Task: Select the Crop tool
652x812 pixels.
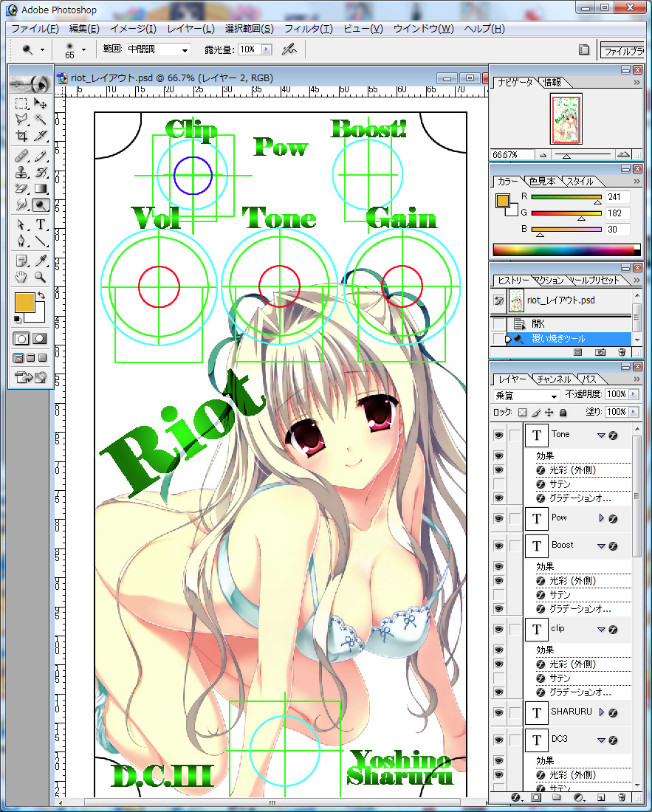Action: point(21,136)
